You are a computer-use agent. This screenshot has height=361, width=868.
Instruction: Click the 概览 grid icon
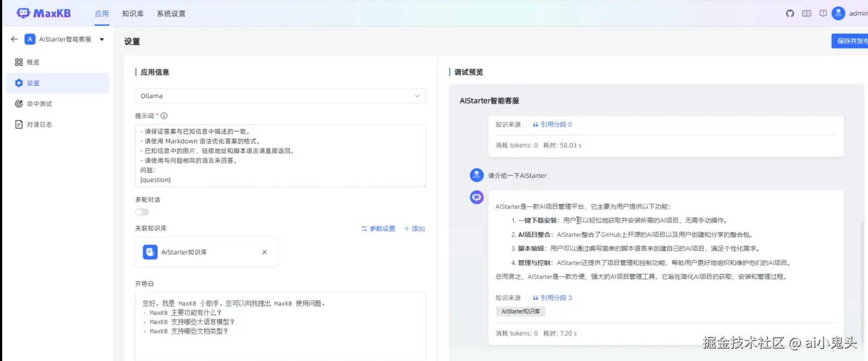pyautogui.click(x=19, y=62)
